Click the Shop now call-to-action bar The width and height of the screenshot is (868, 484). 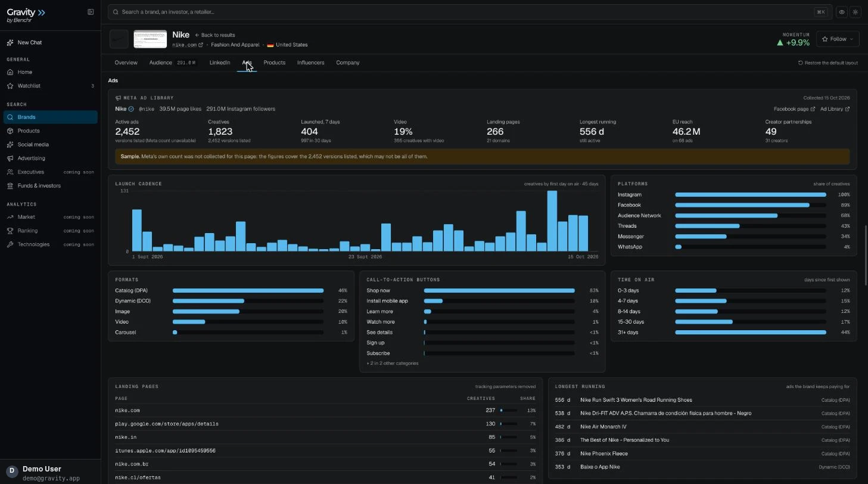tap(499, 290)
